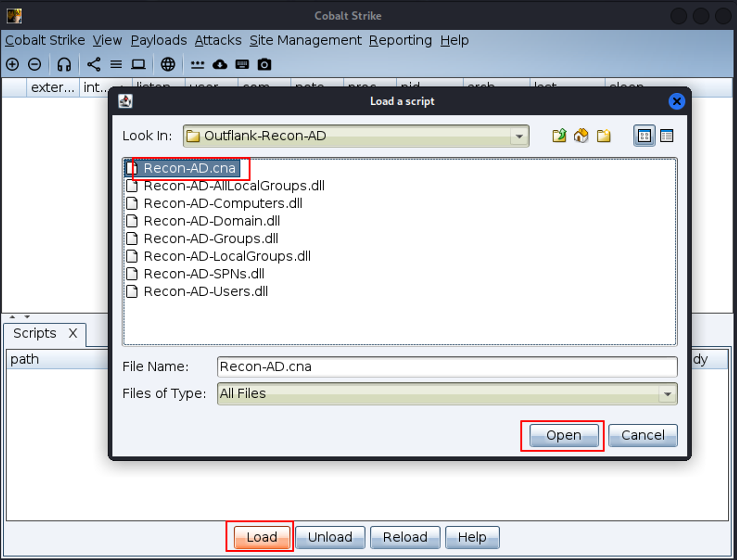Click the Disconnect minus icon in toolbar
The width and height of the screenshot is (737, 560).
coord(35,64)
